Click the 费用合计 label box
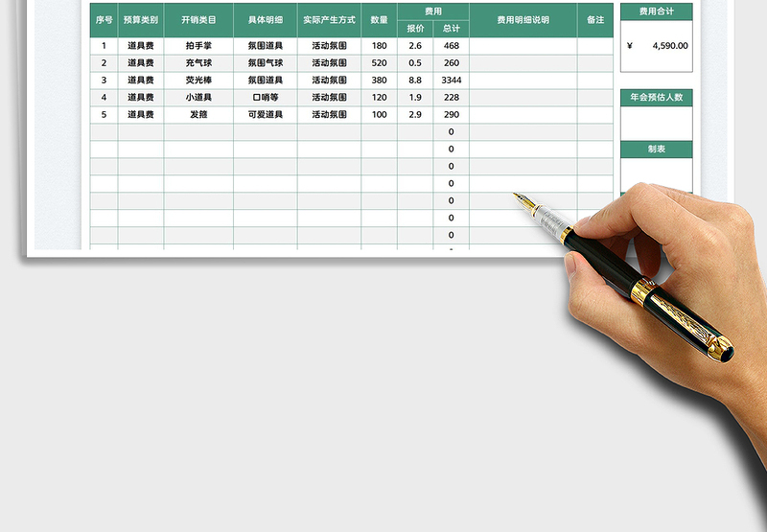 tap(656, 12)
